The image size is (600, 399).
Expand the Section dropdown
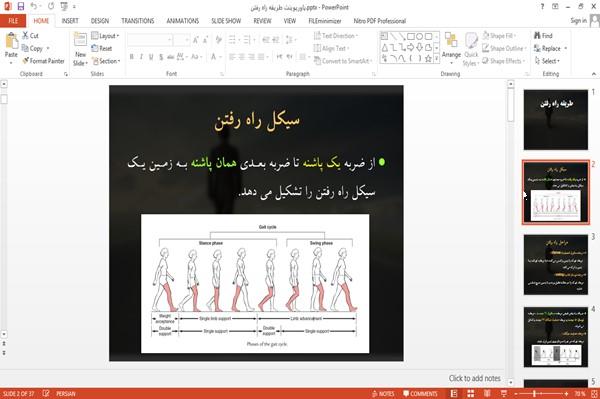[106, 61]
